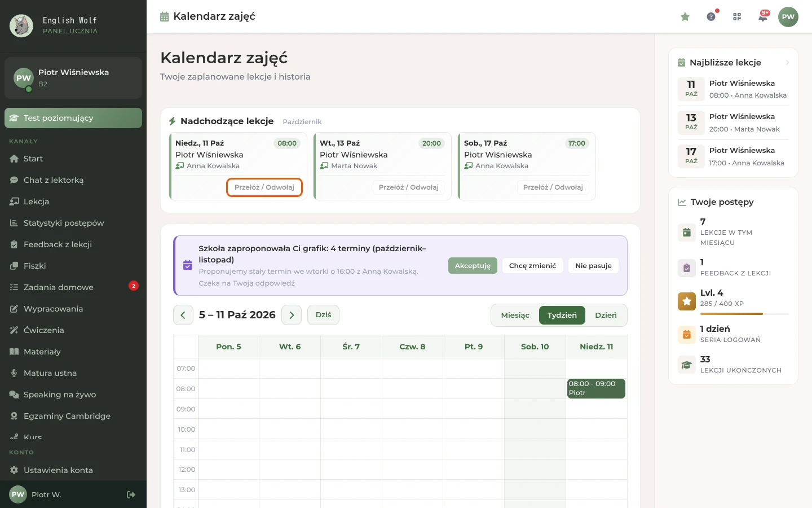The width and height of the screenshot is (812, 508).
Task: Open the 11 PAŹ lesson in Najbliższe lekcje
Action: (x=733, y=89)
